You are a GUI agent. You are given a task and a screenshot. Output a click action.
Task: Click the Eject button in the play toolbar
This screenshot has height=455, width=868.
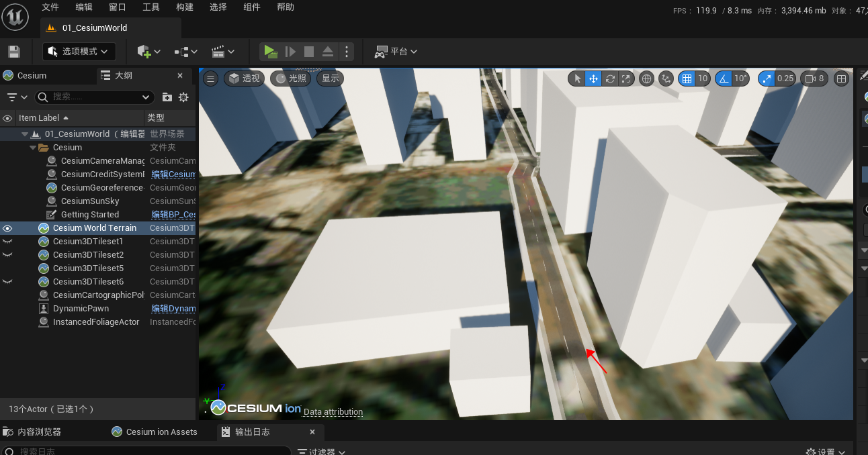[x=328, y=52]
